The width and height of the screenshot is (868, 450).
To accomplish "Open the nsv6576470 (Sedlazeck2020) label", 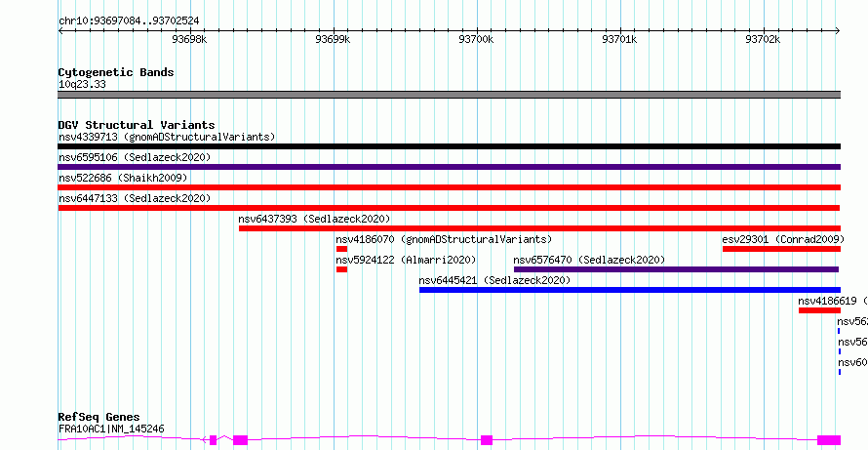I will pyautogui.click(x=589, y=260).
